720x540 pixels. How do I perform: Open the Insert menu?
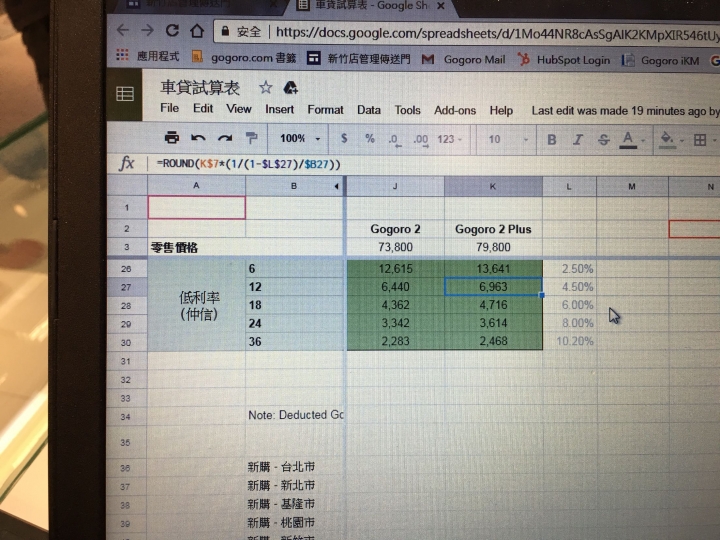(279, 109)
